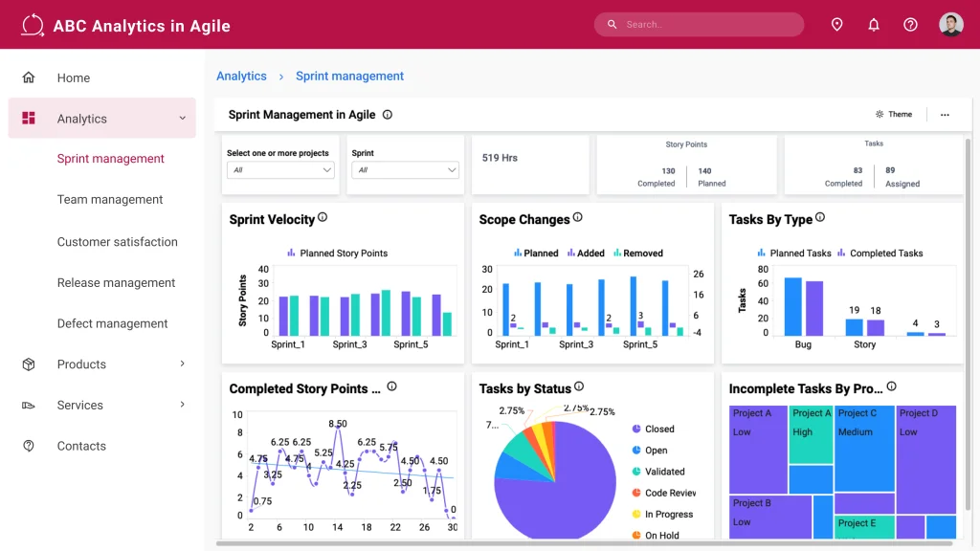Viewport: 980px width, 551px height.
Task: Toggle the Removed legend in Scope Changes
Action: pos(639,253)
